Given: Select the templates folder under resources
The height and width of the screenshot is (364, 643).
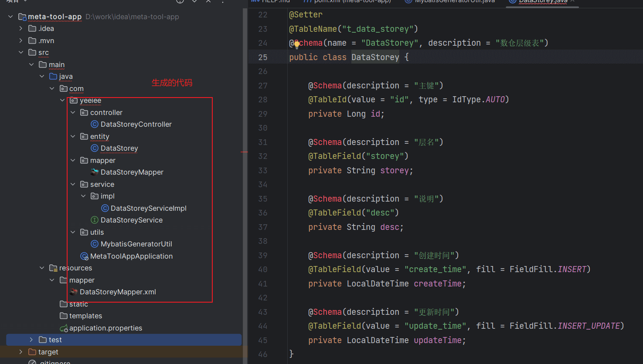Looking at the screenshot, I should click(x=85, y=316).
